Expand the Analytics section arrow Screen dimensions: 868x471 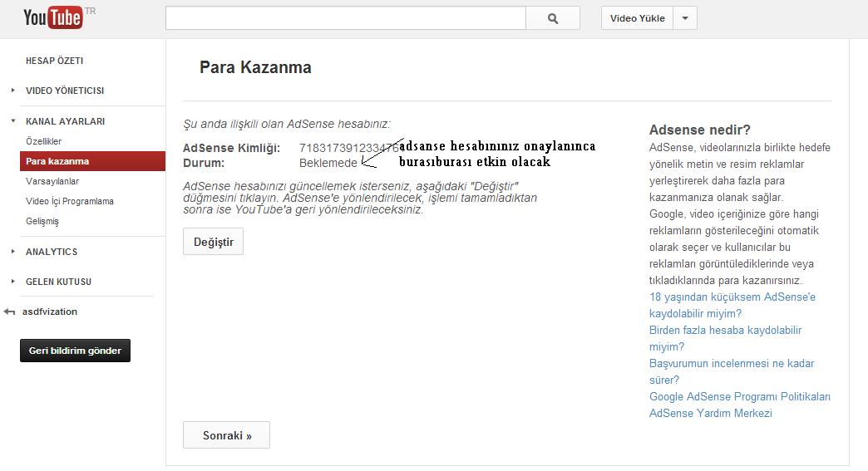coord(12,252)
